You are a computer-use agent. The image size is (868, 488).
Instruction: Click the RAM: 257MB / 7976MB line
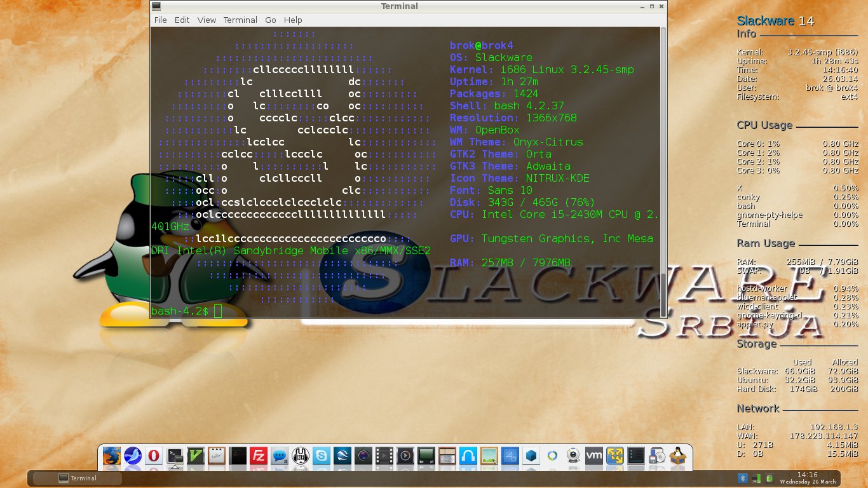[510, 263]
